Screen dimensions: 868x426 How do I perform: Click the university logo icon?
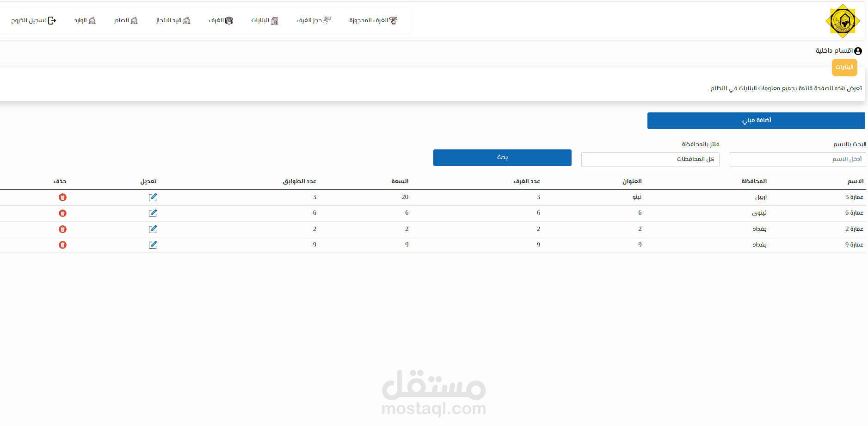(x=843, y=21)
